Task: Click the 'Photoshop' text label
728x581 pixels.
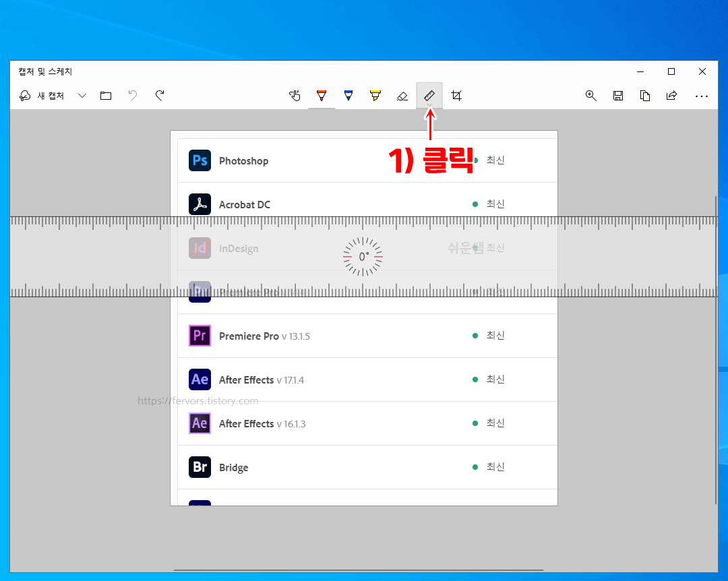Action: coord(244,161)
